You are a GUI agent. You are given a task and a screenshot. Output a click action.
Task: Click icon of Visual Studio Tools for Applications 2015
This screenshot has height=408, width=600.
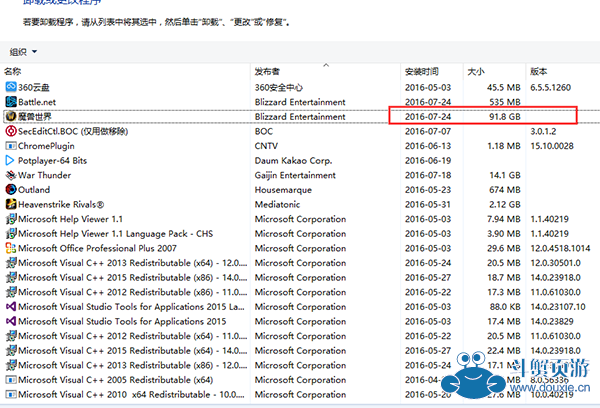pos(11,321)
